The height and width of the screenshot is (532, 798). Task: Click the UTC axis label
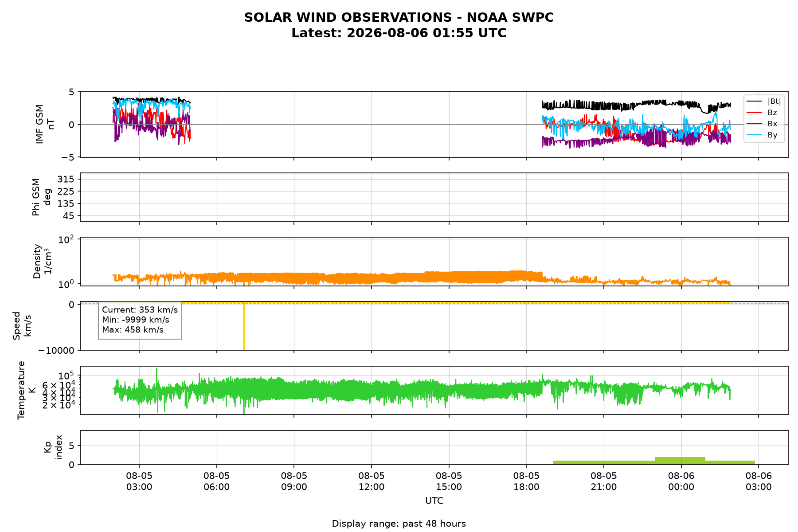coord(434,501)
